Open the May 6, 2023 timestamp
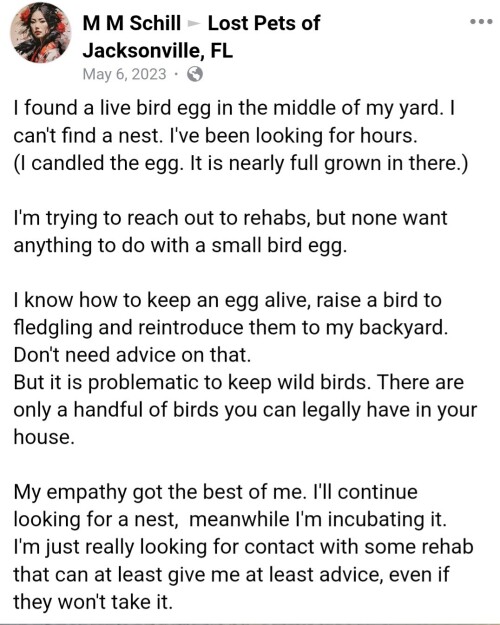Viewport: 500px width, 625px height. click(124, 74)
